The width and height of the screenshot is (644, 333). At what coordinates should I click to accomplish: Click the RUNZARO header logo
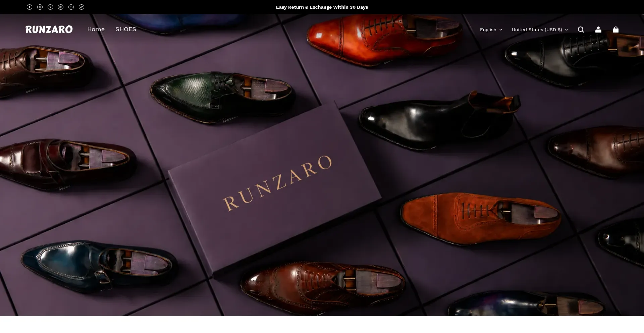[x=49, y=30]
